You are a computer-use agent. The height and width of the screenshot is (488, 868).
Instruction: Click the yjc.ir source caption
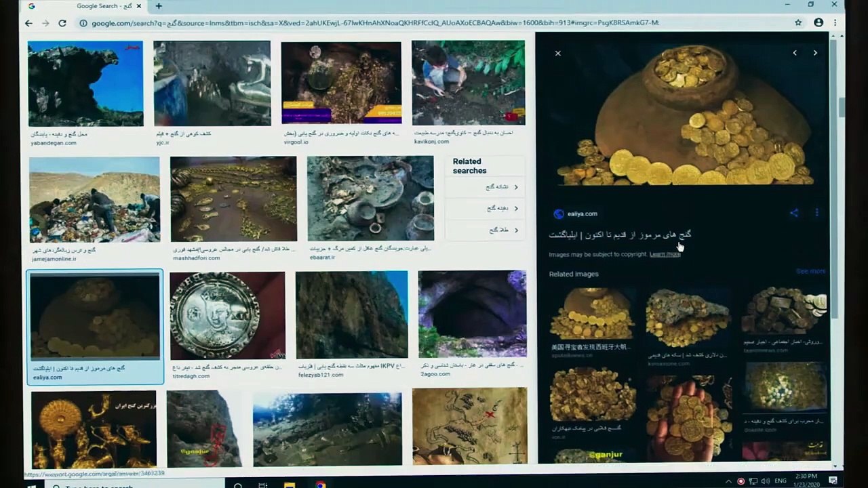161,143
